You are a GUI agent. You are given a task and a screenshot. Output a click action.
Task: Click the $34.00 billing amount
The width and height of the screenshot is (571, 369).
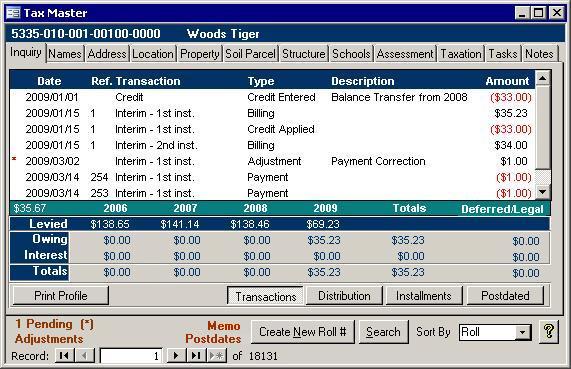[x=511, y=145]
